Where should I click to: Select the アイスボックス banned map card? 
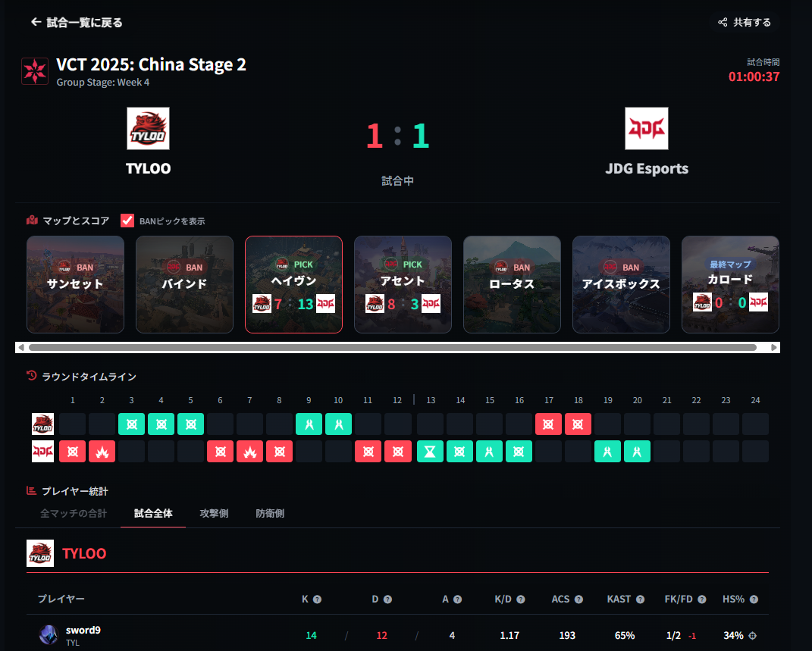coord(622,285)
